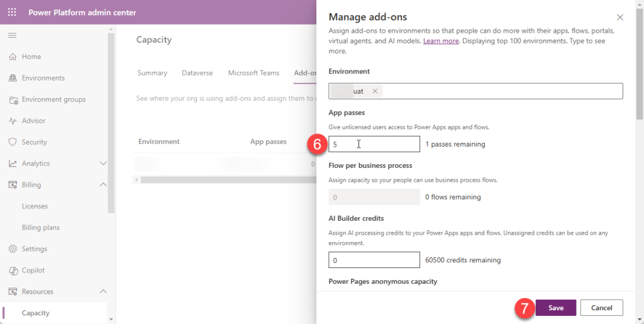The width and height of the screenshot is (644, 324).
Task: Click the Settings gear icon
Action: (13, 249)
